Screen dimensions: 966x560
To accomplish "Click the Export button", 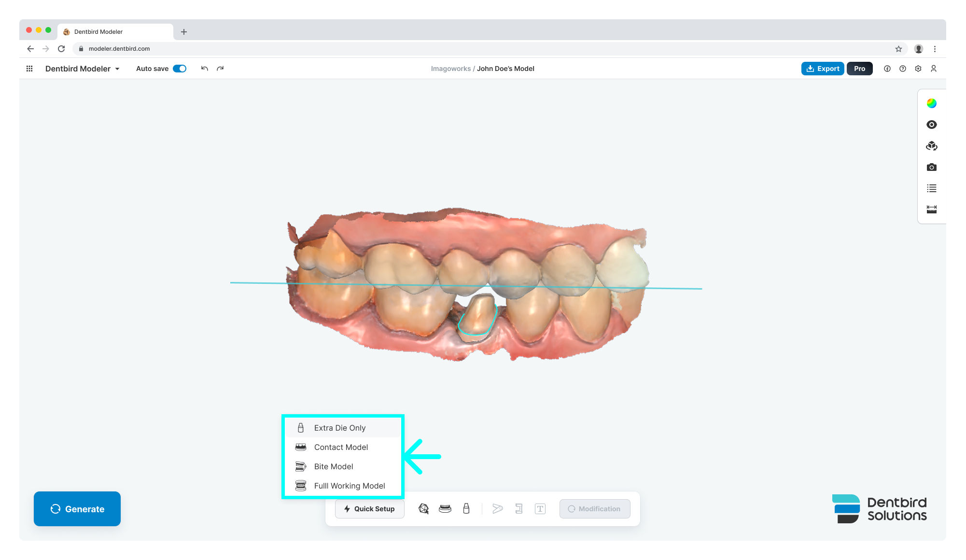I will pyautogui.click(x=823, y=69).
